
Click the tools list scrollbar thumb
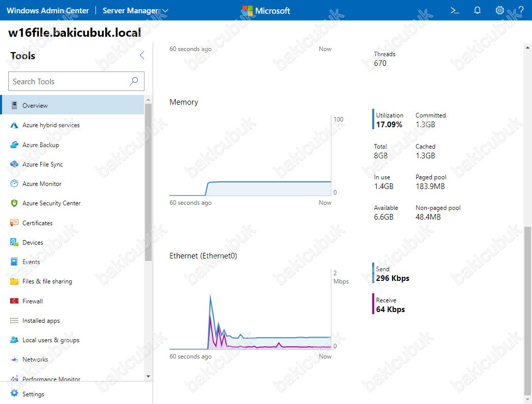pos(148,182)
